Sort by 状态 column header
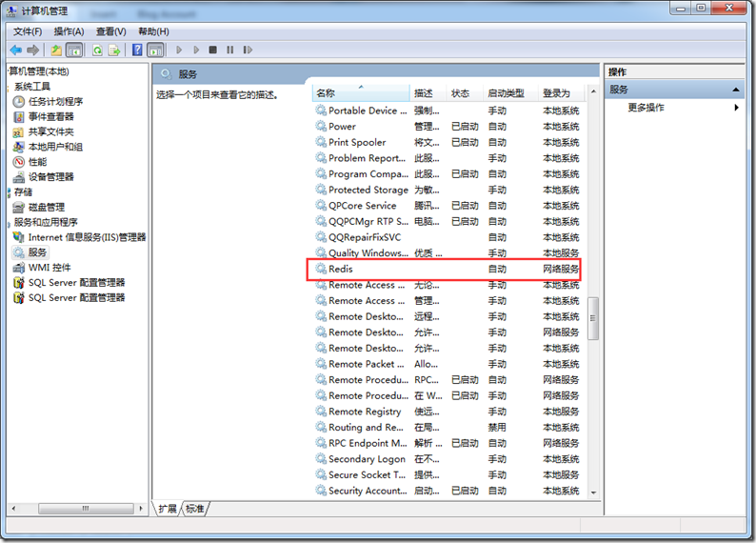This screenshot has height=543, width=756. [x=466, y=93]
